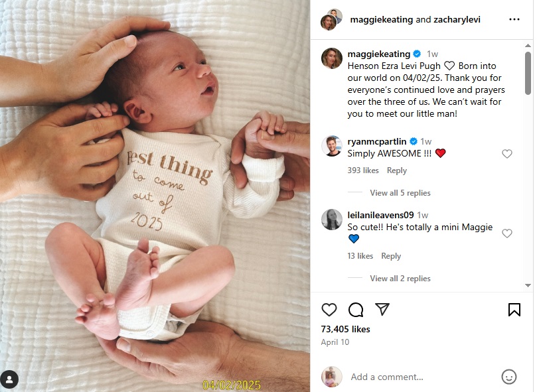The height and width of the screenshot is (392, 537).
Task: Reply to leilanileavens09's comment
Action: (391, 256)
